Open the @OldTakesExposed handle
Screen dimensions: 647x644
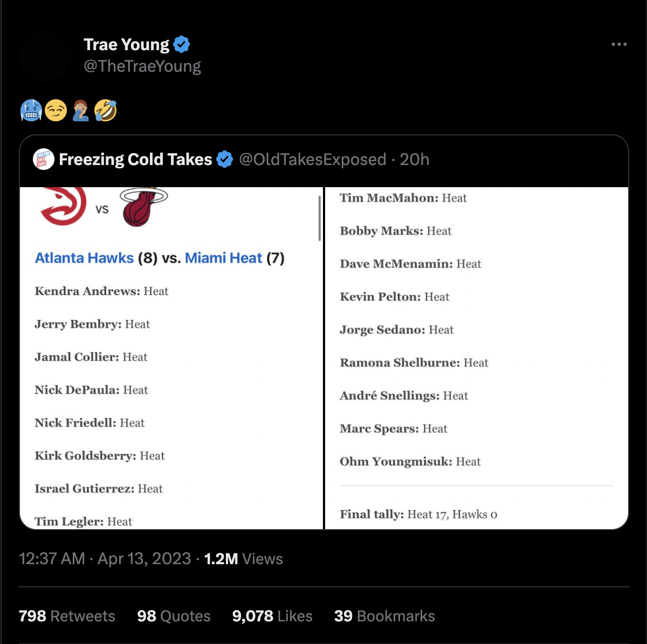(x=312, y=160)
